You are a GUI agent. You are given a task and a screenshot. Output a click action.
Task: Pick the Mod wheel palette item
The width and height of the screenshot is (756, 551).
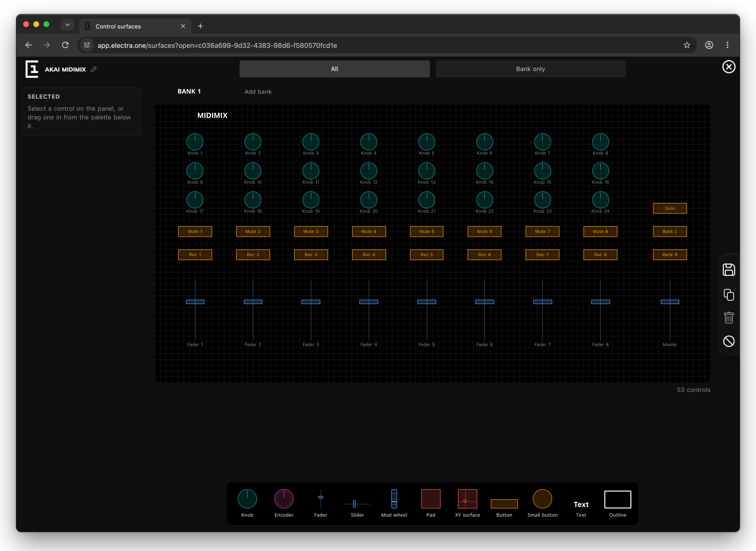tap(394, 503)
